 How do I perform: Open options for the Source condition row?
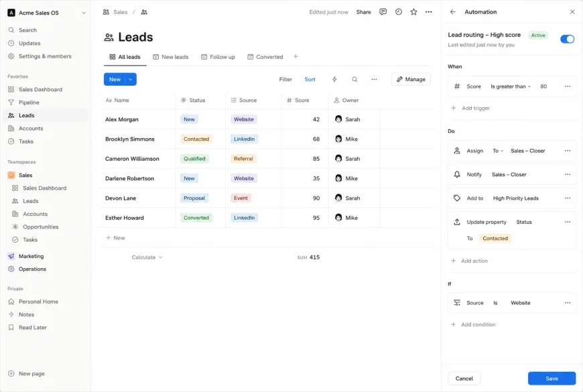tap(568, 303)
